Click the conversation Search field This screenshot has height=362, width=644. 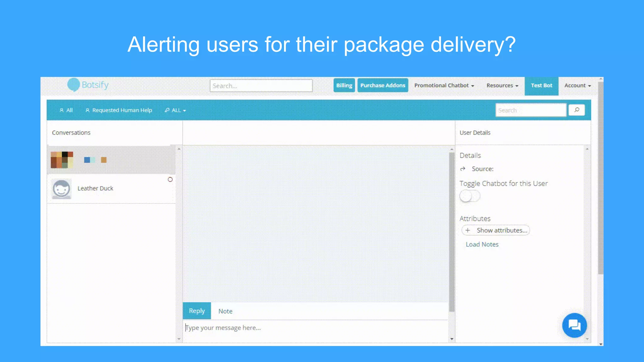[531, 110]
